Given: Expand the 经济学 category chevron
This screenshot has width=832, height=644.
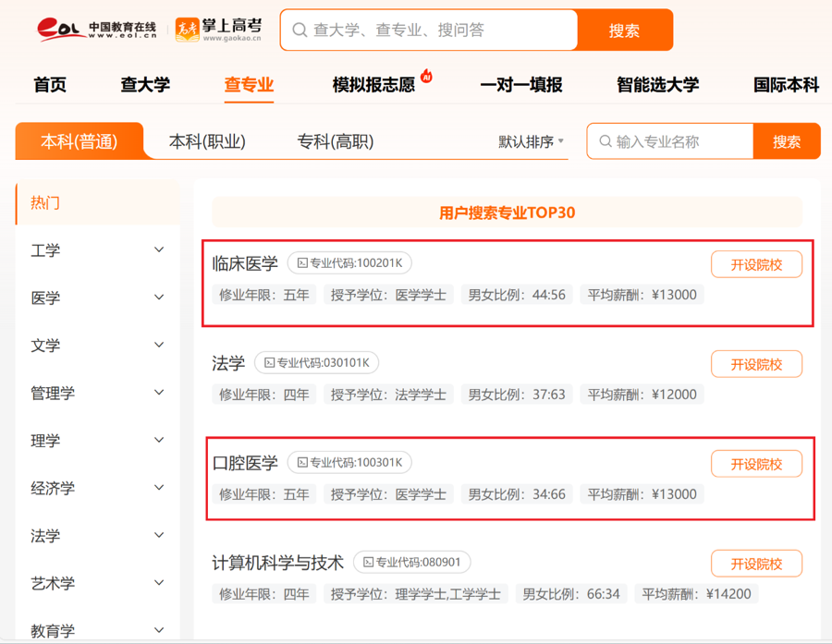Looking at the screenshot, I should [159, 488].
